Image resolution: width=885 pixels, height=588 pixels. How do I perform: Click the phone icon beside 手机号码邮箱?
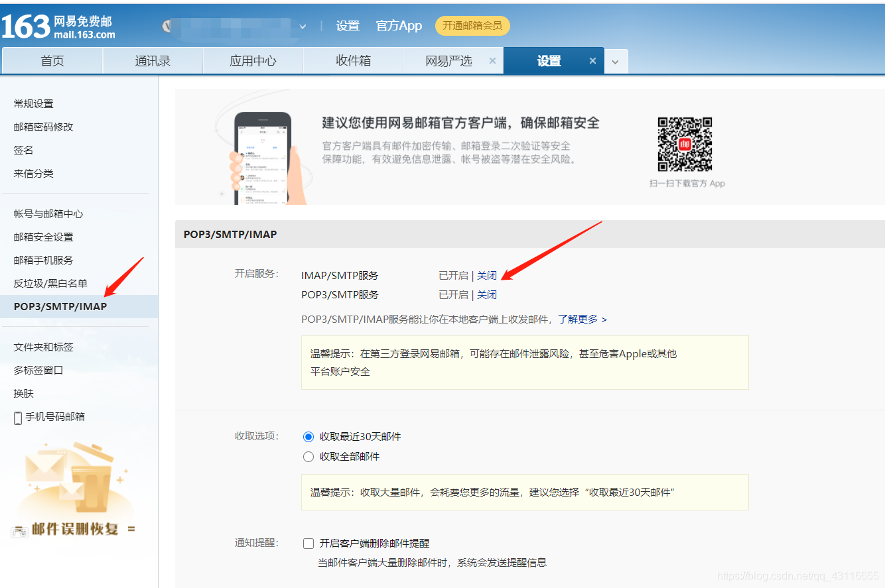coord(17,418)
